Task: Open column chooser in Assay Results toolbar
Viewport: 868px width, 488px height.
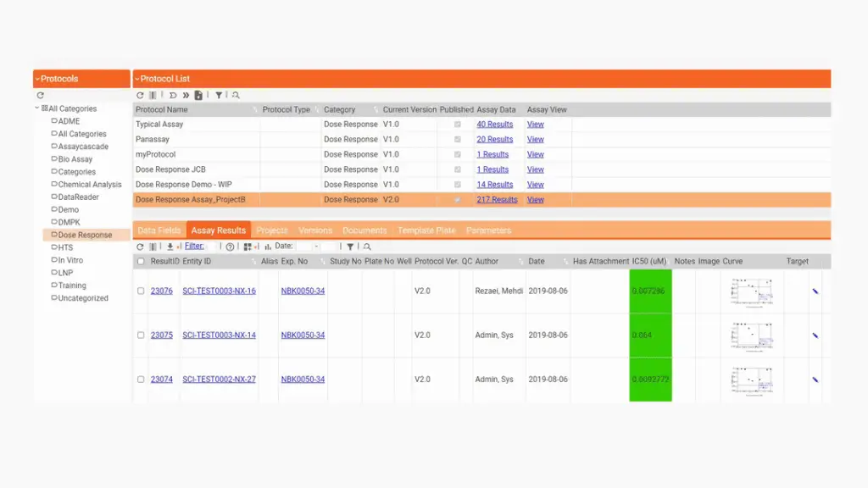Action: pos(153,247)
